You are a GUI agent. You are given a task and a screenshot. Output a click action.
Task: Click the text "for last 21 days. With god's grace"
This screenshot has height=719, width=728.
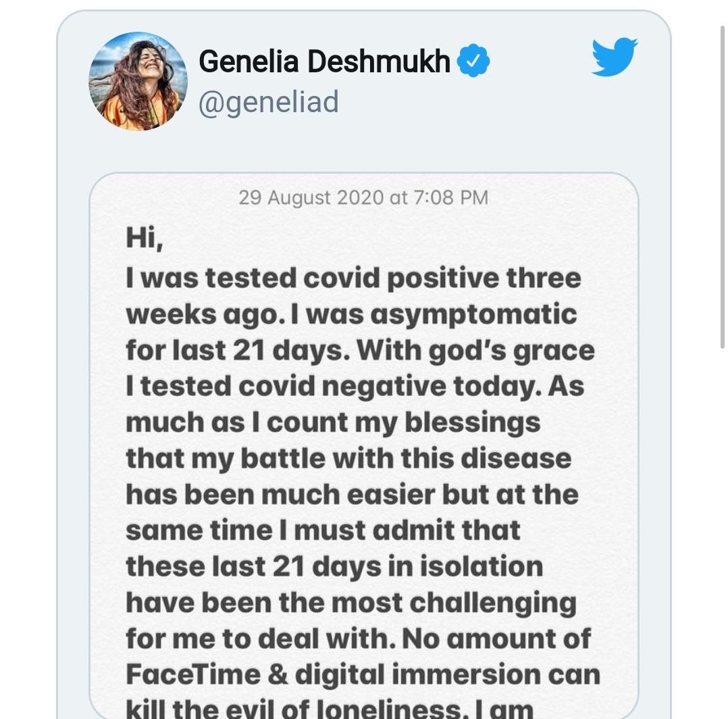coord(361,350)
